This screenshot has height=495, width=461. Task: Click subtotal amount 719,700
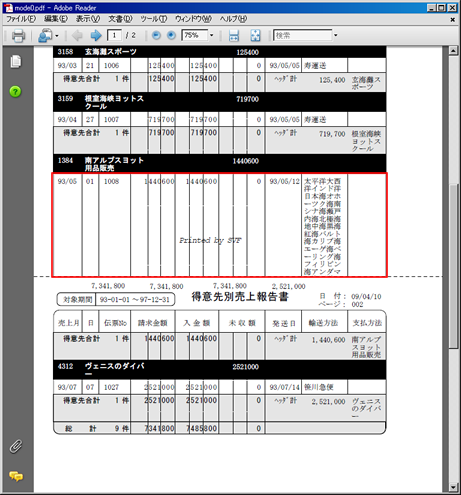(332, 134)
